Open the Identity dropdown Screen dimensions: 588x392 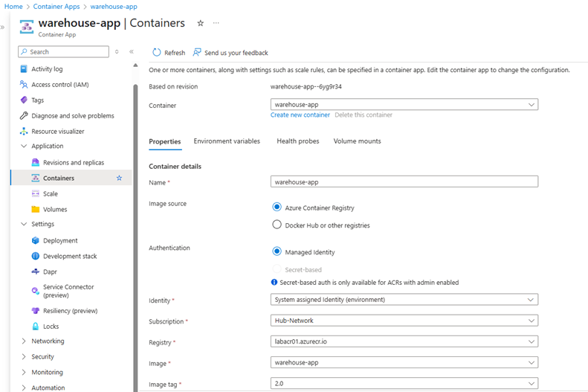coord(404,299)
